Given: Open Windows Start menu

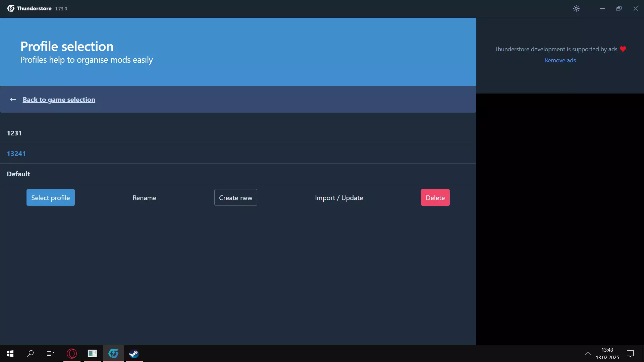Looking at the screenshot, I should point(10,354).
